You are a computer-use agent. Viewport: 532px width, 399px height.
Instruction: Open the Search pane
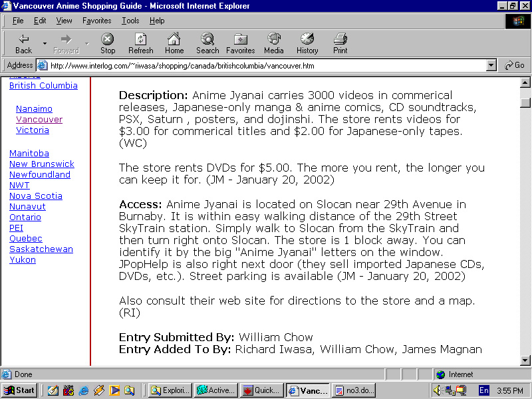click(207, 44)
